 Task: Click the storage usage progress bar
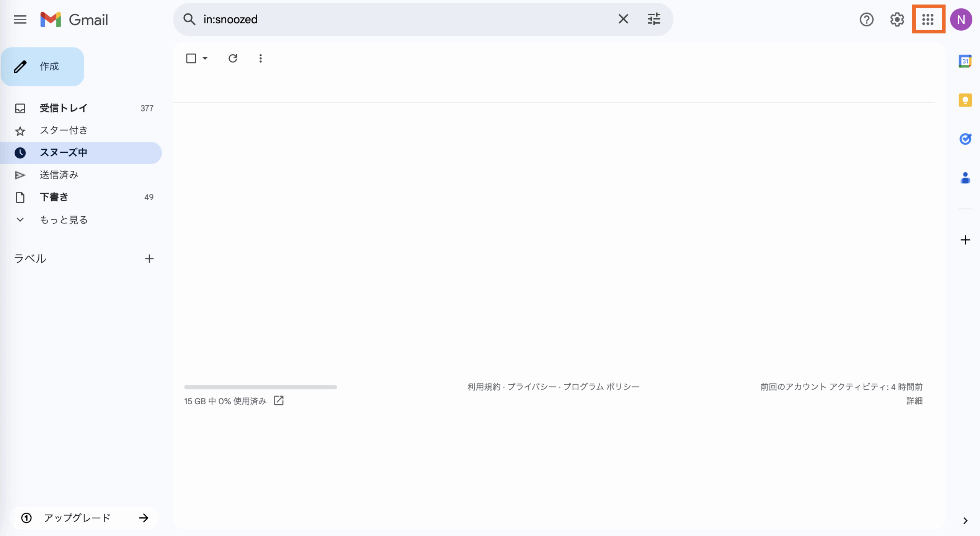260,387
